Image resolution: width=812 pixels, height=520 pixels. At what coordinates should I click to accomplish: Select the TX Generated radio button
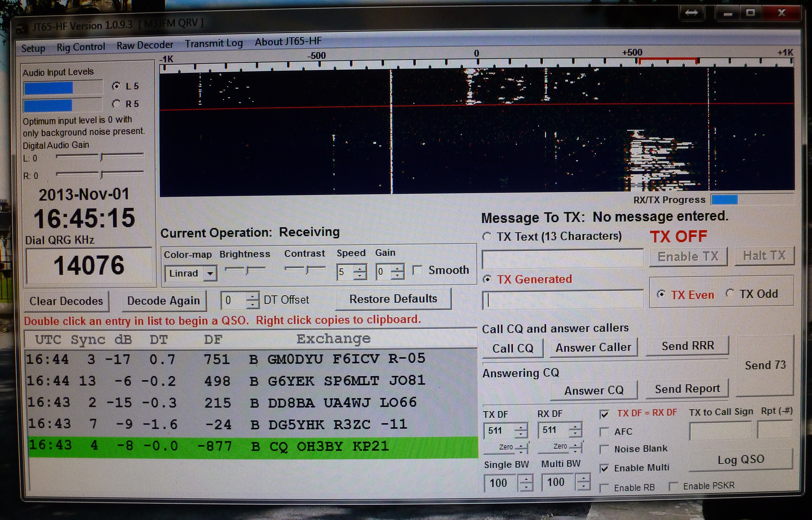[x=487, y=279]
